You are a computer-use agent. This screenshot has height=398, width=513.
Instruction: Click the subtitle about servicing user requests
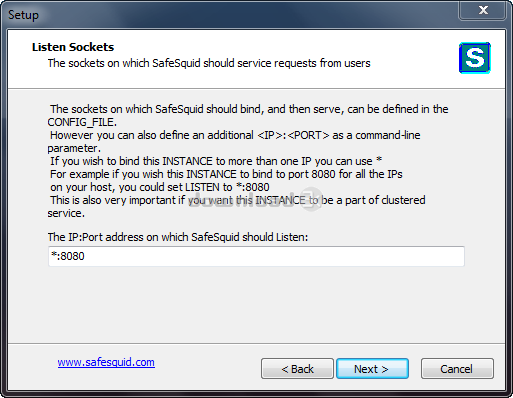[209, 63]
